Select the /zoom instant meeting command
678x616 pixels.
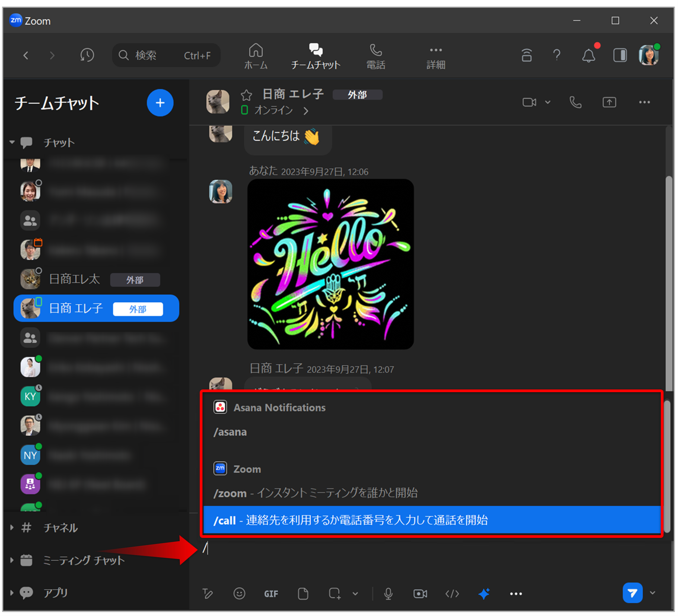[x=432, y=493]
